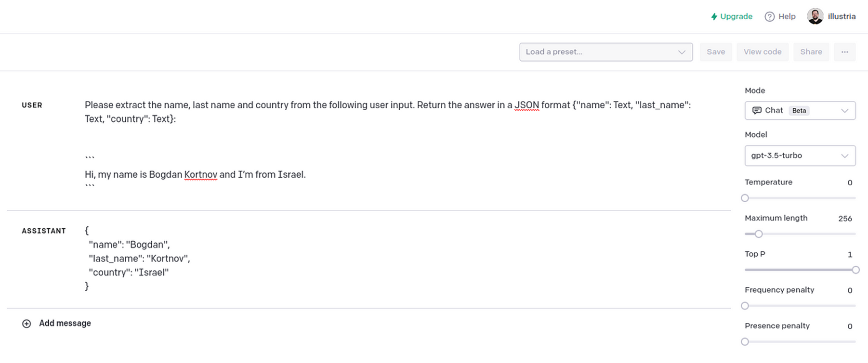Screen dimensions: 868x363
Task: Click the Temperature slider handle
Action: 745,198
